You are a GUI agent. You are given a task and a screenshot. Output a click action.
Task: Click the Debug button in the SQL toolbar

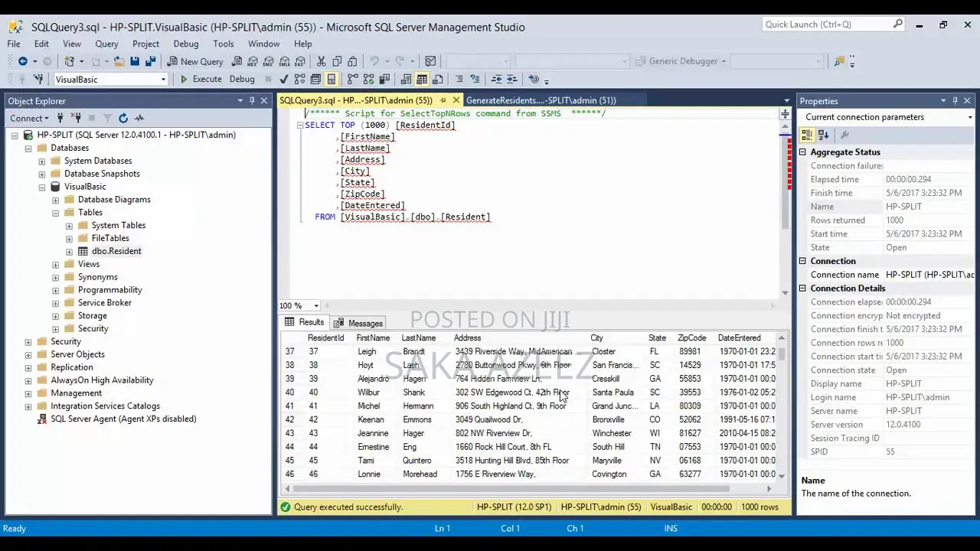242,79
